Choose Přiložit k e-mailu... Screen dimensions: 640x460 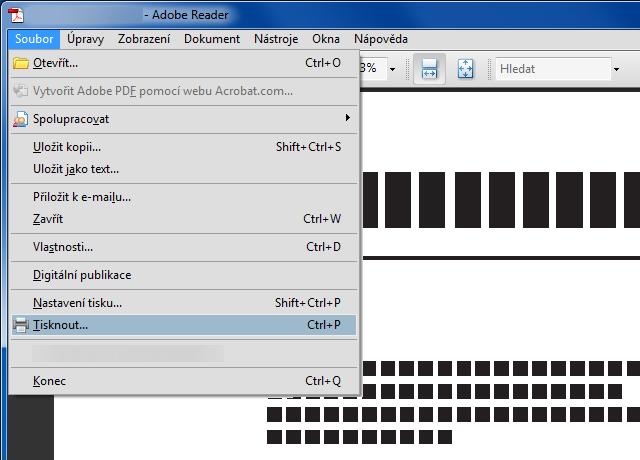(x=184, y=197)
